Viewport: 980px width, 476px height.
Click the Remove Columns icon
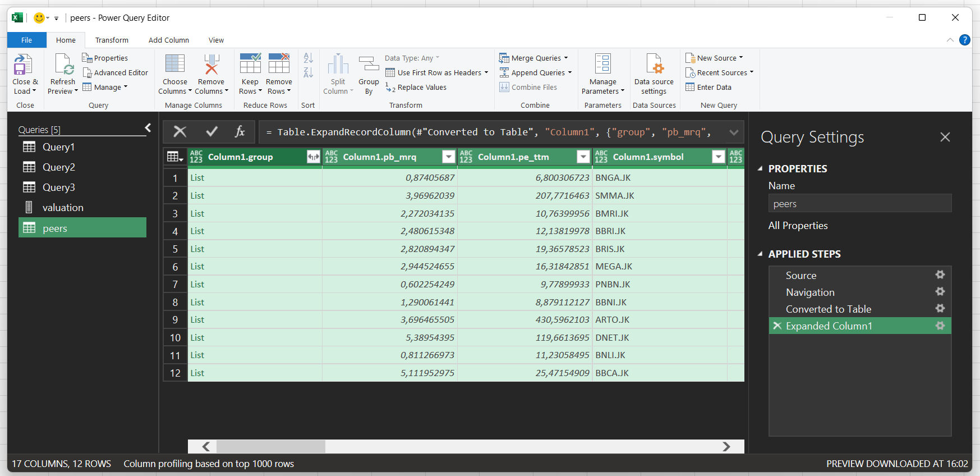[x=211, y=64]
